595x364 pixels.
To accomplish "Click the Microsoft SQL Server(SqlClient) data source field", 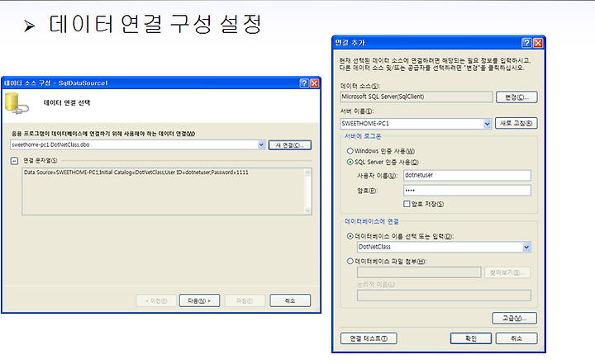I will (416, 97).
